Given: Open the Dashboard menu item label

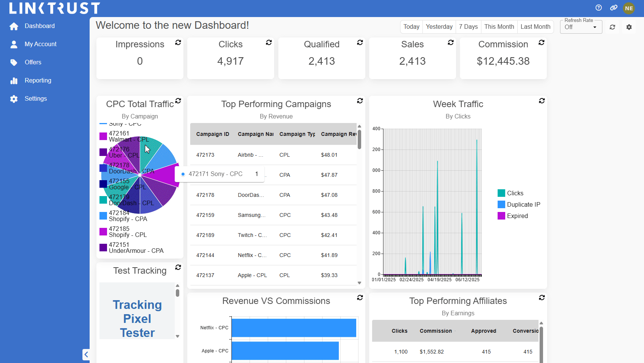Looking at the screenshot, I should click(40, 26).
